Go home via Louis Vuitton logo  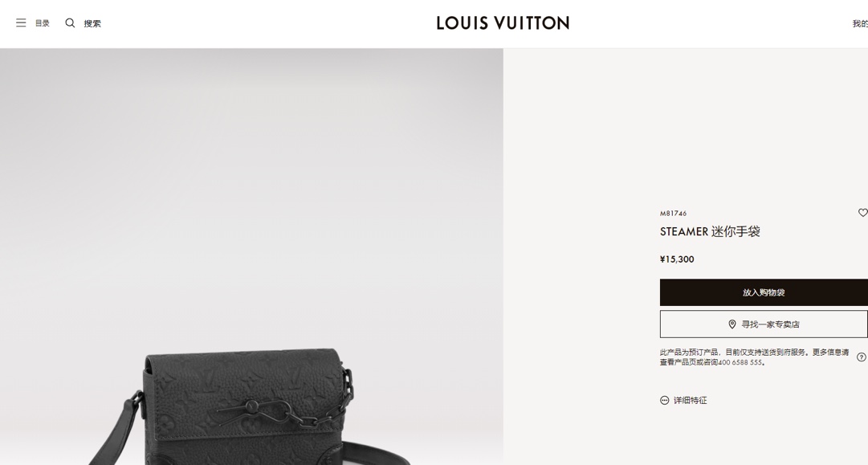pos(503,22)
